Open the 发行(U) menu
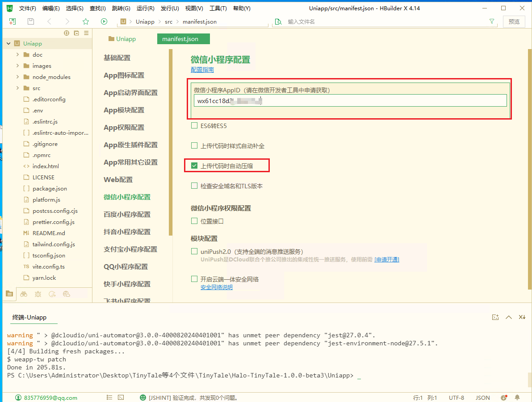The image size is (532, 402). pyautogui.click(x=170, y=8)
